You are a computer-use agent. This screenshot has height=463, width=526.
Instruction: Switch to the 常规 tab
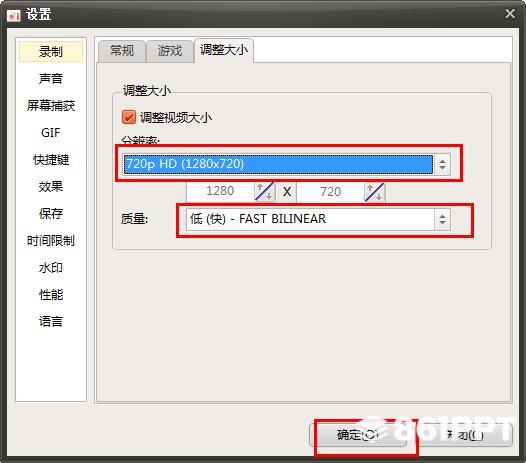click(x=122, y=51)
